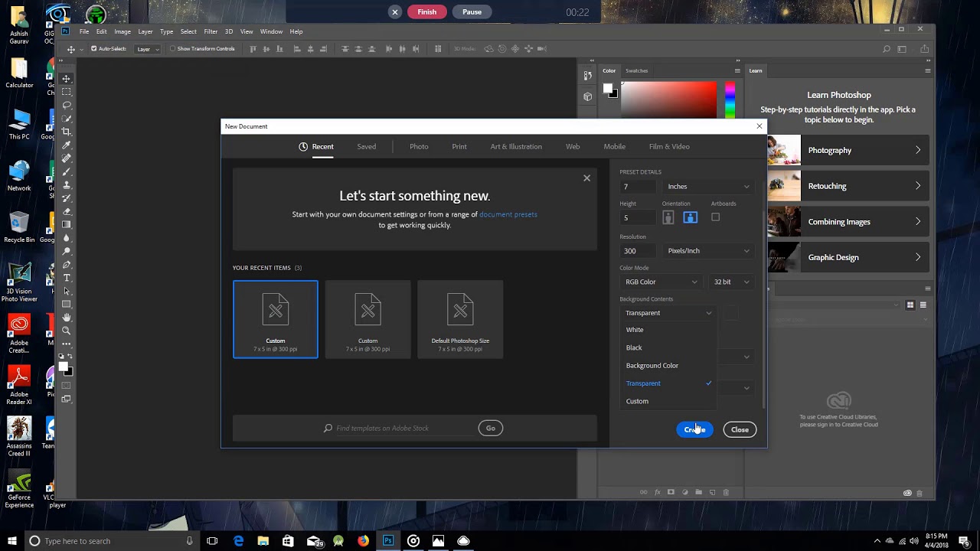Screen dimensions: 980x551
Task: Select the Lasso tool
Action: point(67,105)
